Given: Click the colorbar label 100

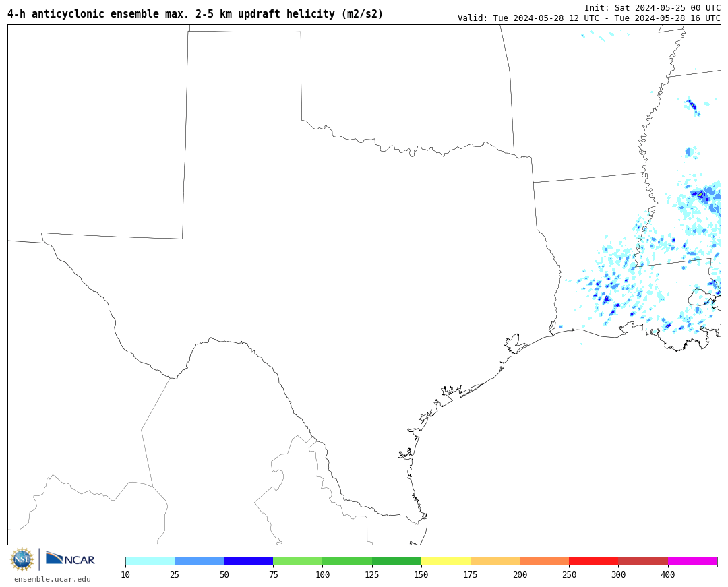Looking at the screenshot, I should pyautogui.click(x=323, y=574).
